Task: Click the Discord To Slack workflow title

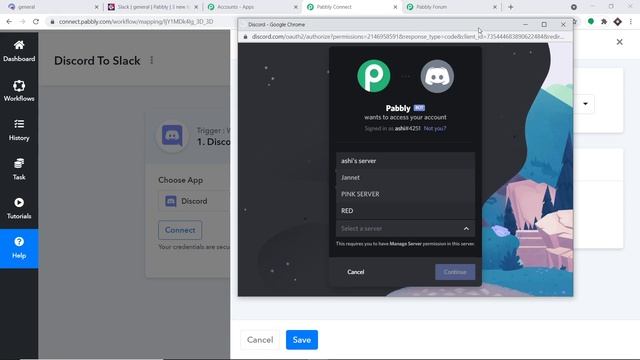Action: 97,60
